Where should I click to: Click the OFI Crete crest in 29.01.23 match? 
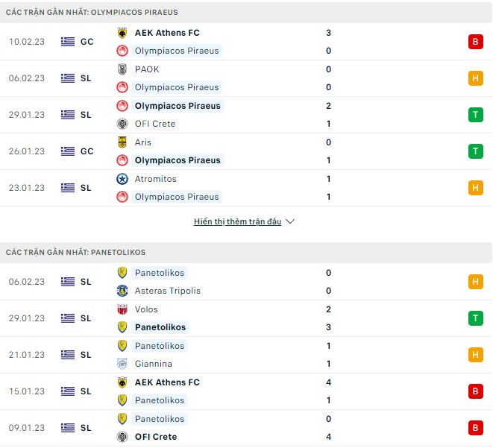click(122, 124)
